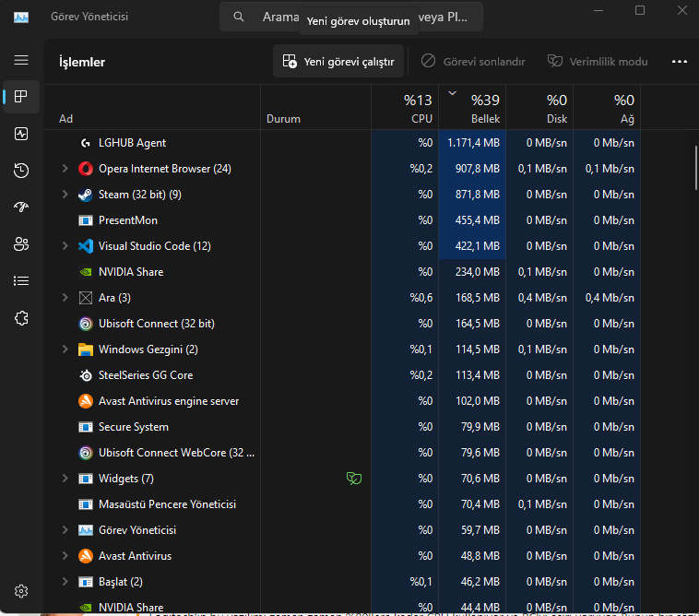
Task: Click the PresentMon process icon
Action: tap(85, 220)
